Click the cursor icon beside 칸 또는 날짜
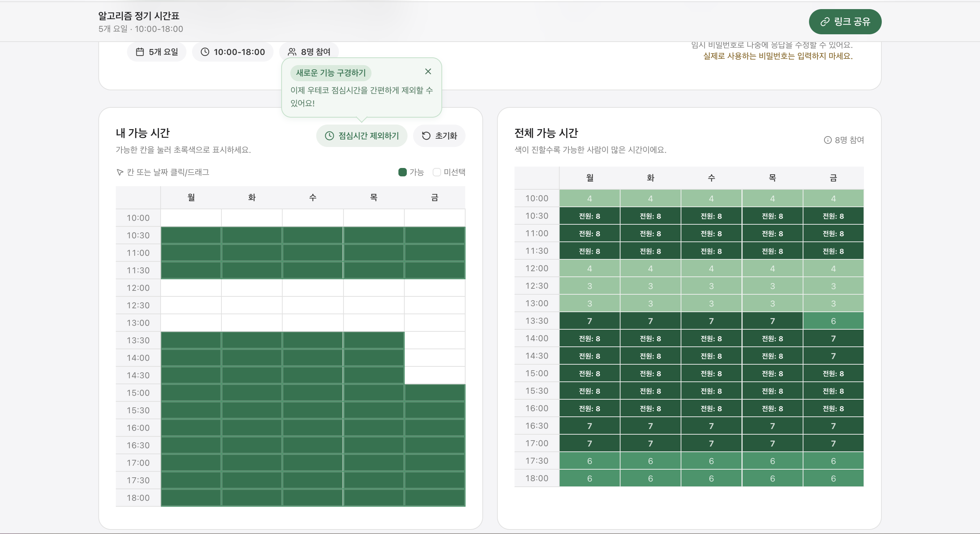This screenshot has width=980, height=534. (120, 172)
